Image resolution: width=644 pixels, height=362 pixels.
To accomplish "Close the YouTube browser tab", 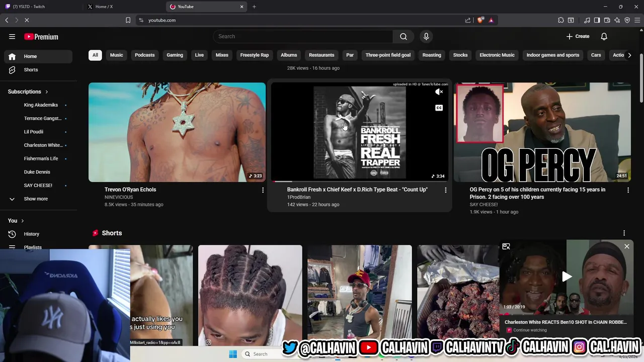I will click(x=242, y=7).
